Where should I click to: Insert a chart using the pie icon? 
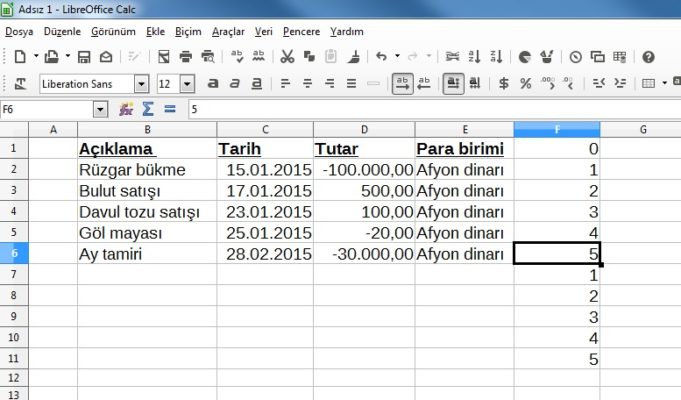pyautogui.click(x=525, y=57)
